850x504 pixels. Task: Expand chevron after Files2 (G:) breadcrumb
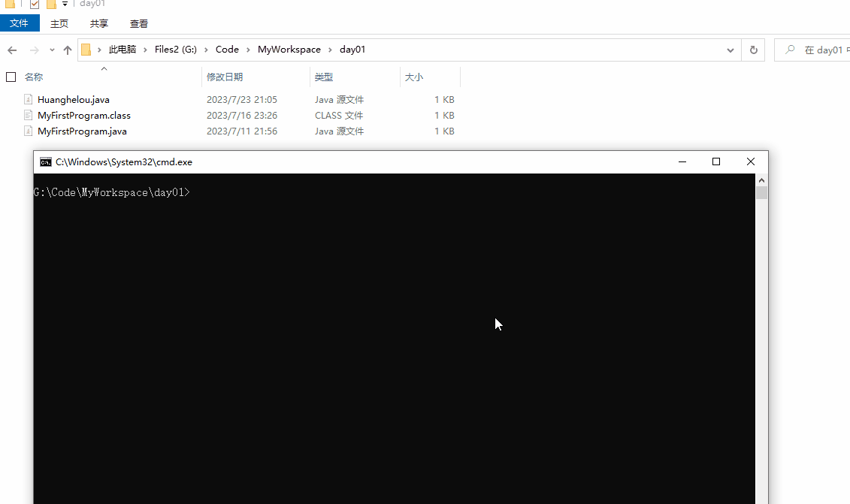click(206, 50)
